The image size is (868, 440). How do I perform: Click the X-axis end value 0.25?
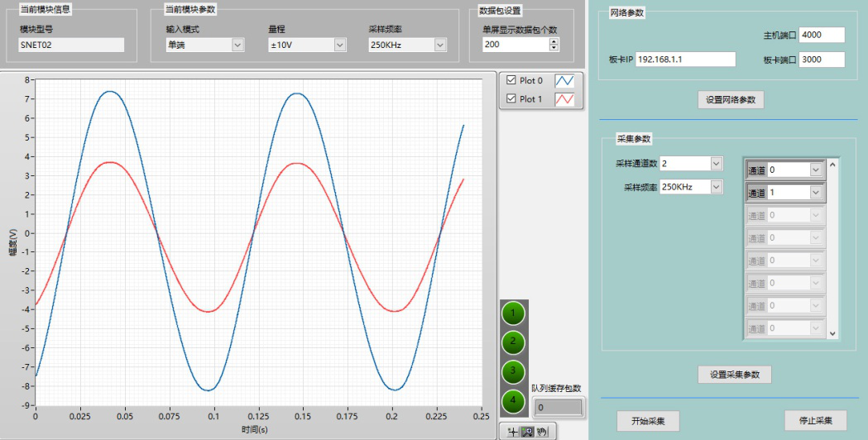tap(482, 416)
